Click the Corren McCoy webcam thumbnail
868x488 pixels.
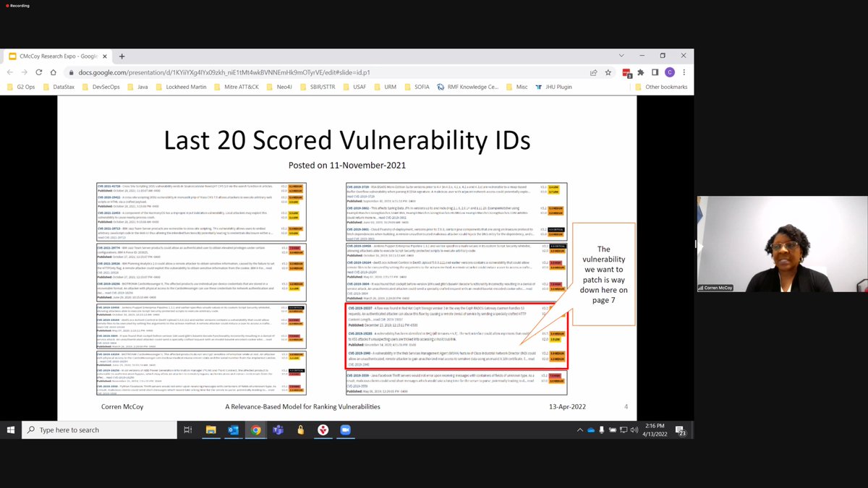[x=782, y=244]
